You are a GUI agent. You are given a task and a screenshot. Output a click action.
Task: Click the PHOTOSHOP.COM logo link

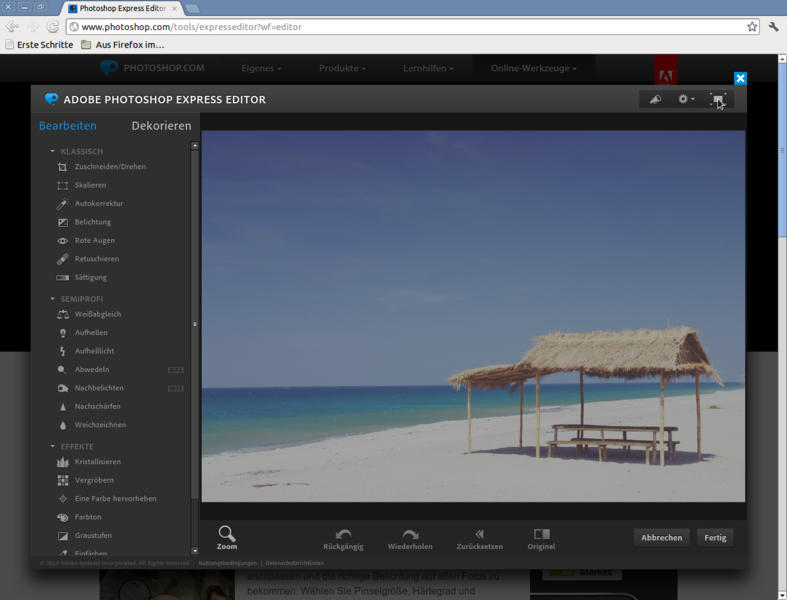[x=152, y=68]
